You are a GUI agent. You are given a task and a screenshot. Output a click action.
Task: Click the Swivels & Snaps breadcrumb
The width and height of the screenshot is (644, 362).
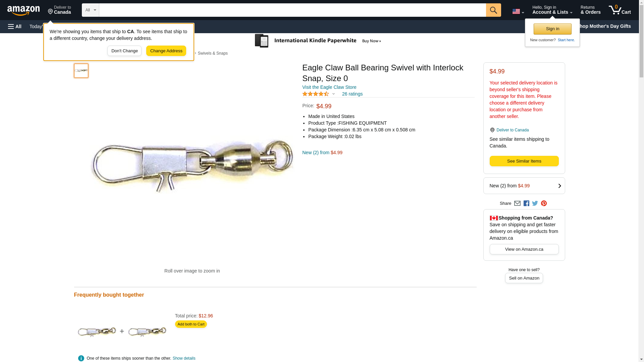click(213, 53)
